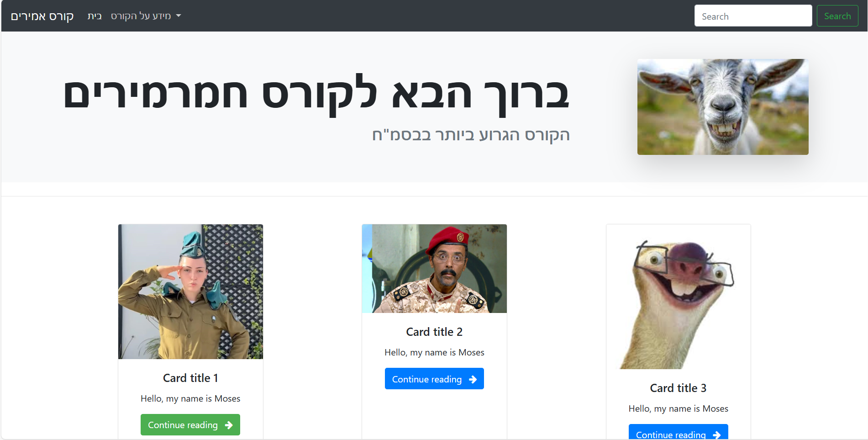Select the Card title 1 heading
Image resolution: width=868 pixels, height=440 pixels.
pos(190,378)
